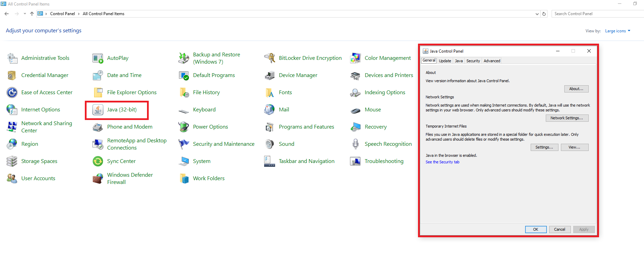This screenshot has width=644, height=262.
Task: Open the Credential Manager icon
Action: tap(12, 75)
